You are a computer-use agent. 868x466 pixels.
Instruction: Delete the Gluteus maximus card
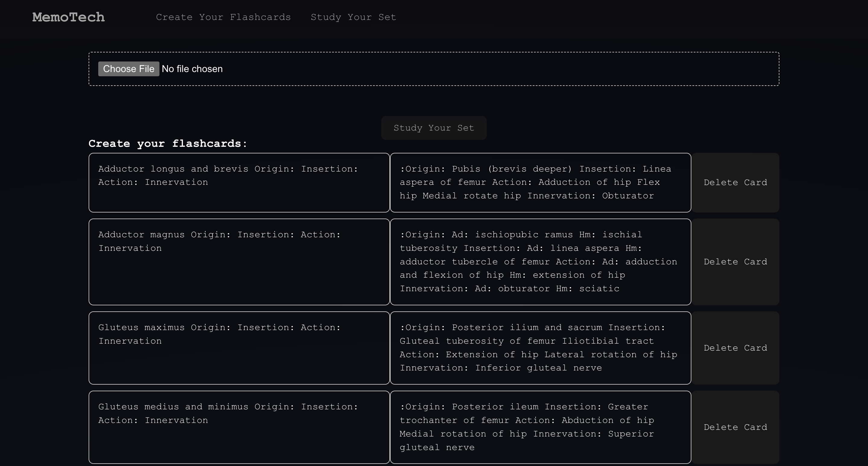[x=735, y=348]
